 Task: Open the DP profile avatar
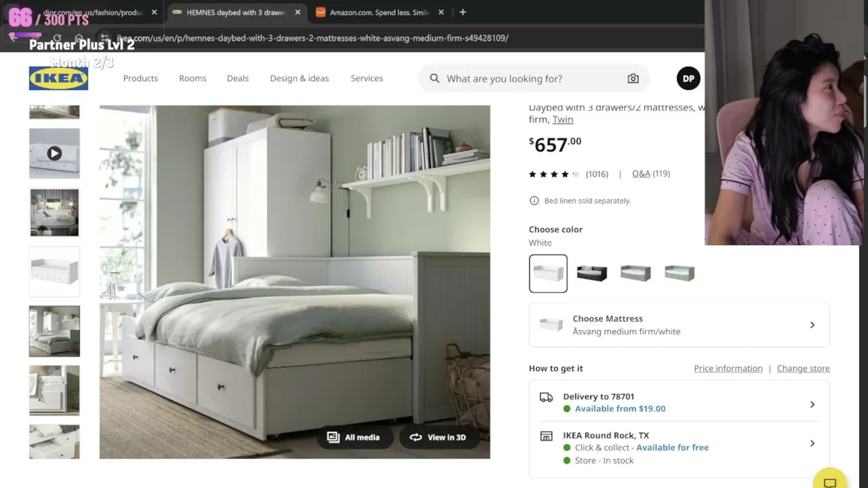(x=688, y=79)
